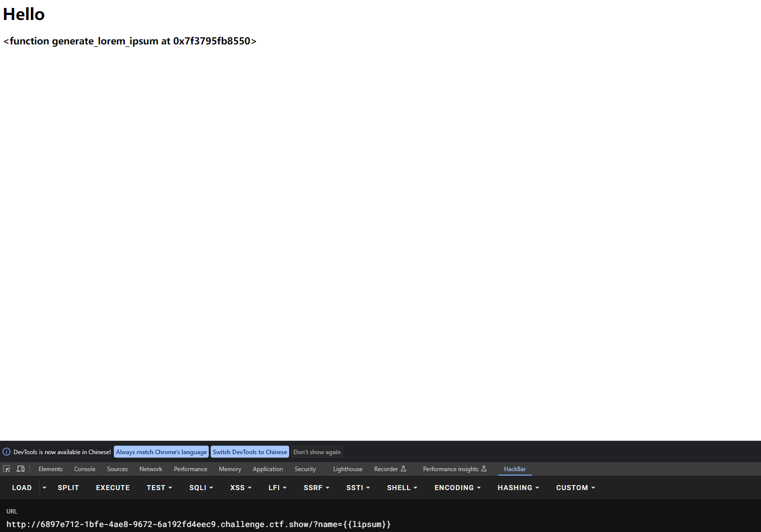Click Always match Chrome's language

[x=161, y=452]
